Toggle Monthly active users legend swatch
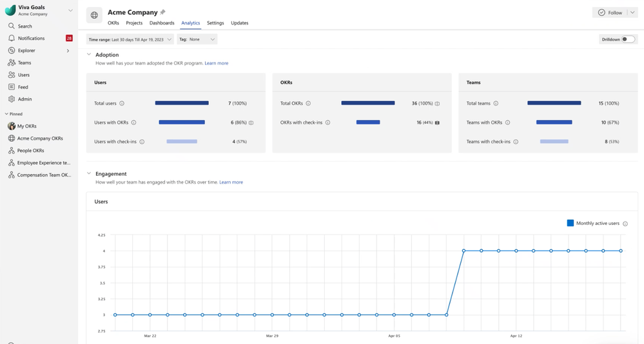The image size is (644, 344). point(570,223)
